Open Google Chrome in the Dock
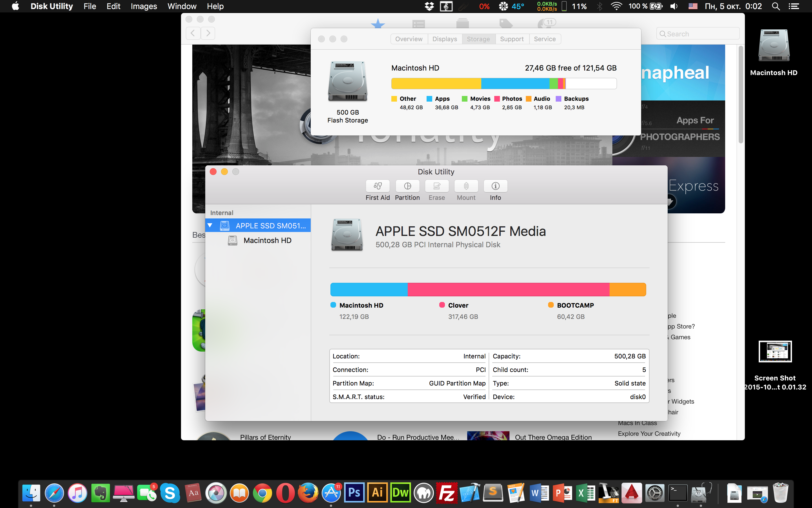The width and height of the screenshot is (812, 508). [x=262, y=493]
